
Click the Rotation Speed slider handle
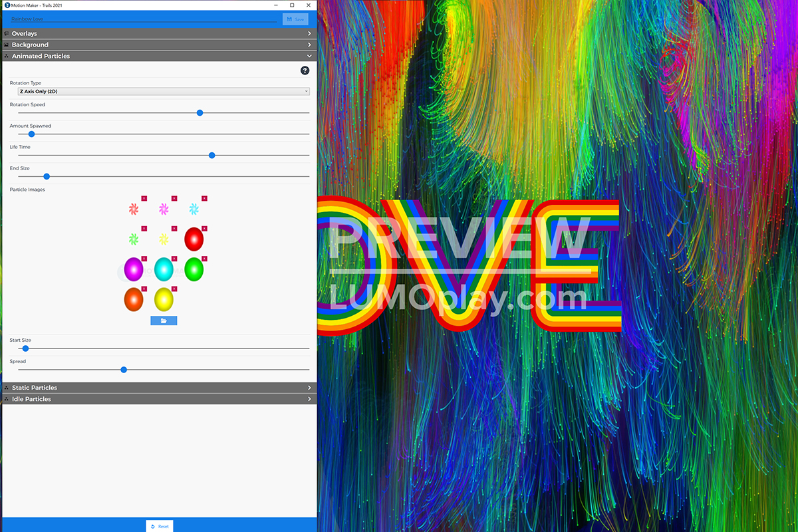pyautogui.click(x=199, y=113)
